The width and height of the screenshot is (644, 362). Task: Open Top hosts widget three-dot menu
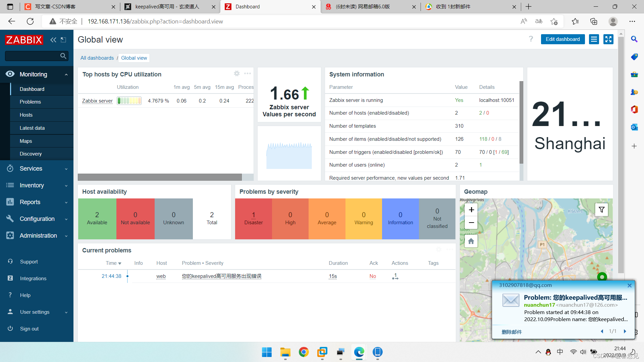(x=248, y=73)
